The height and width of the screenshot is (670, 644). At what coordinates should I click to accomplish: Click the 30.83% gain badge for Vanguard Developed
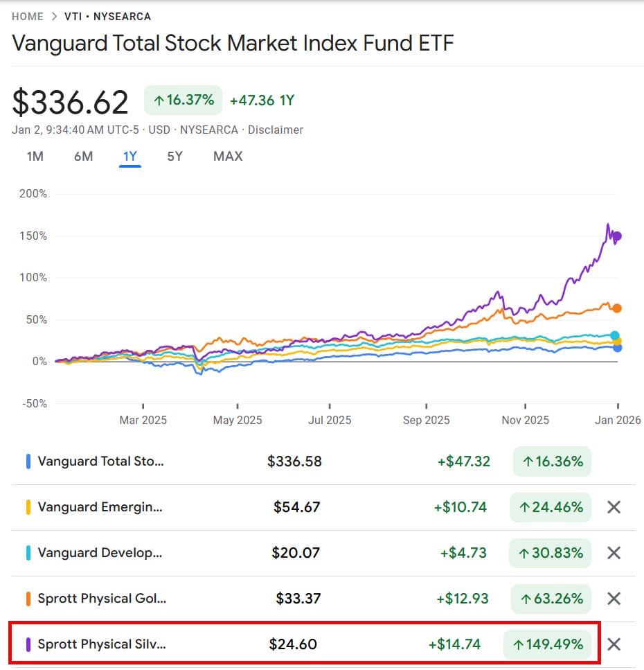550,553
